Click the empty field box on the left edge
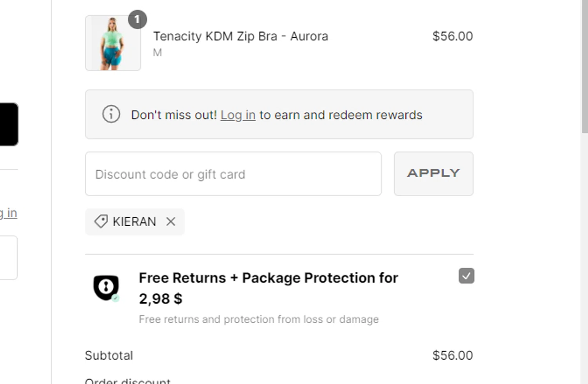Image resolution: width=588 pixels, height=384 pixels. [9, 257]
